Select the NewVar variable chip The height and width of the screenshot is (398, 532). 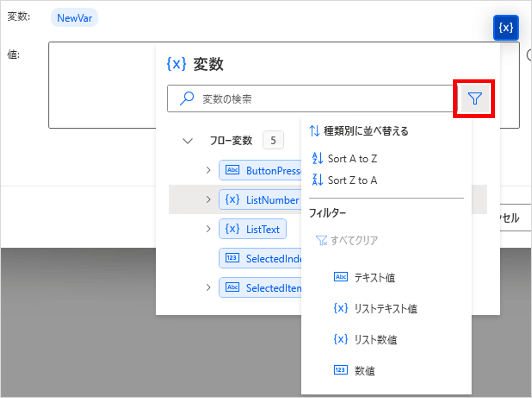[x=74, y=18]
